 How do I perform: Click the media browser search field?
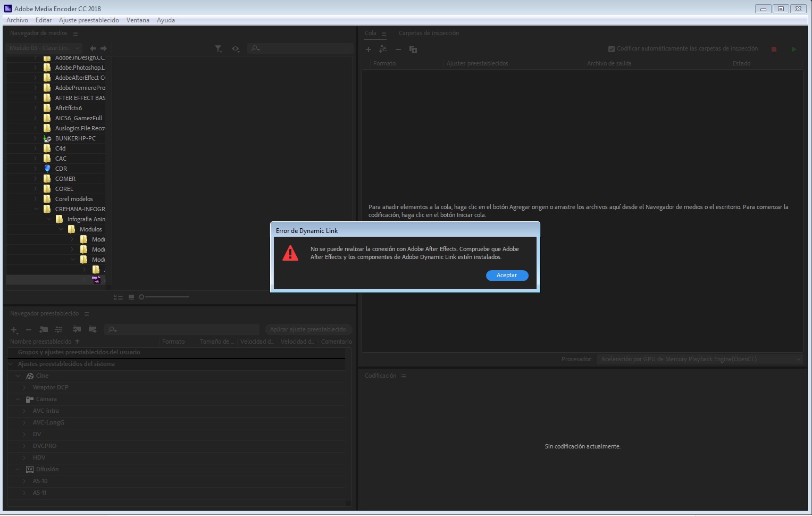301,48
